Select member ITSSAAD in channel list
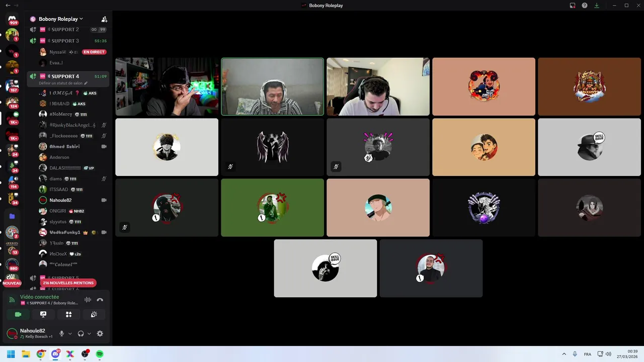 click(73, 190)
